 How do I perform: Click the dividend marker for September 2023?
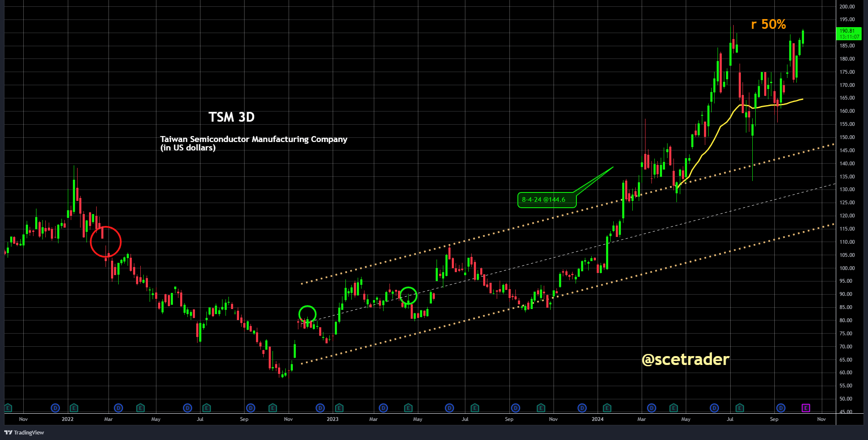pyautogui.click(x=516, y=408)
